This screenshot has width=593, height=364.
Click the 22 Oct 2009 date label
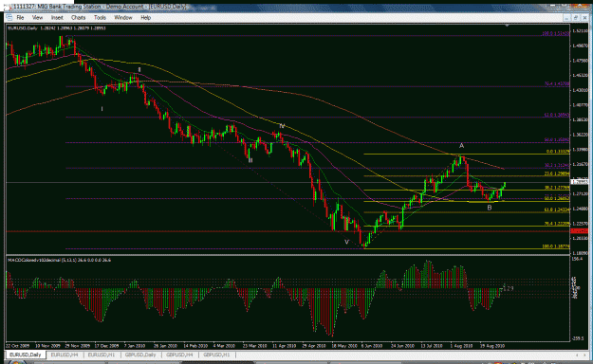(17, 345)
